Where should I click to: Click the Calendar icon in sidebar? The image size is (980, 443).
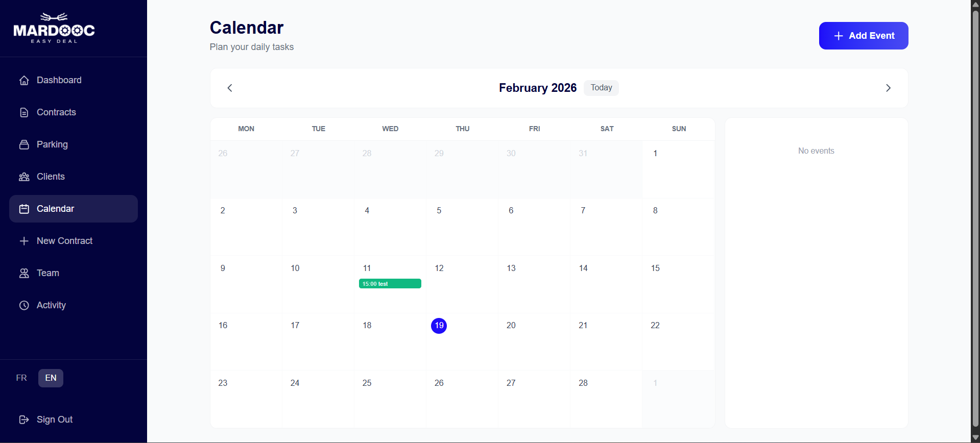pos(24,209)
